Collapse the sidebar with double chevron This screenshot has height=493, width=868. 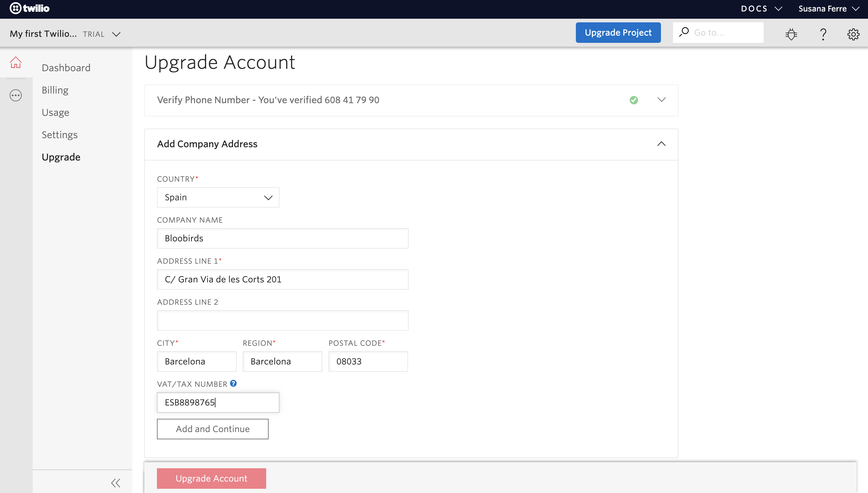tap(116, 482)
